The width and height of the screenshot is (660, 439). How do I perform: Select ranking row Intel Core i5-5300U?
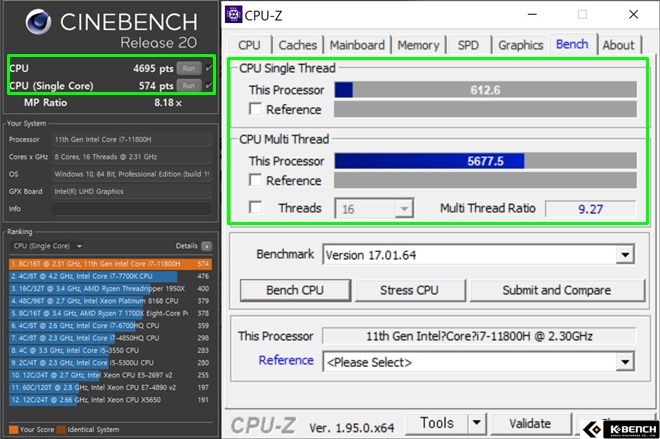tap(110, 363)
